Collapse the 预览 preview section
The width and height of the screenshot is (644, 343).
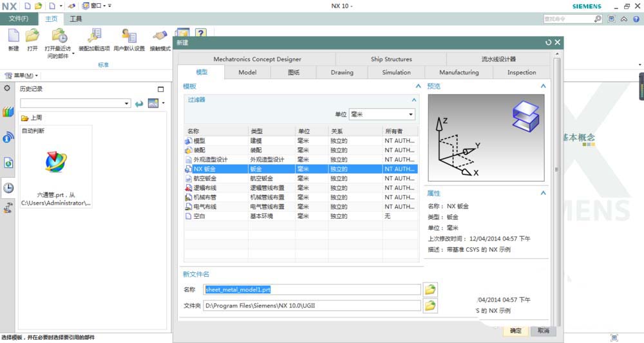click(543, 86)
